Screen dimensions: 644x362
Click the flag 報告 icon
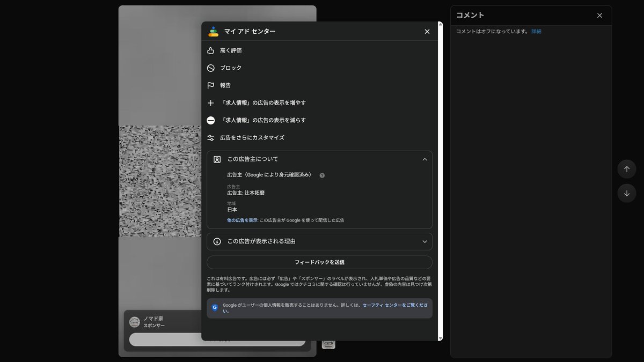[x=211, y=85]
